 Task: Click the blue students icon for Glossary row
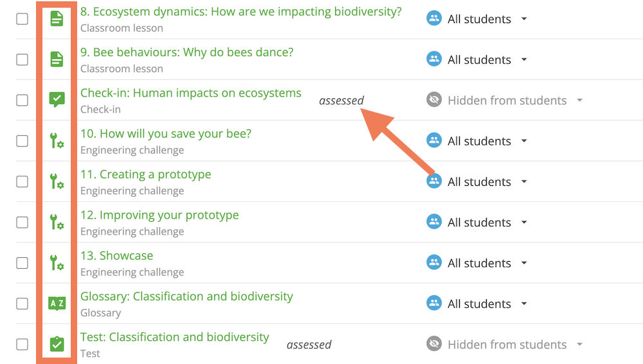(434, 304)
